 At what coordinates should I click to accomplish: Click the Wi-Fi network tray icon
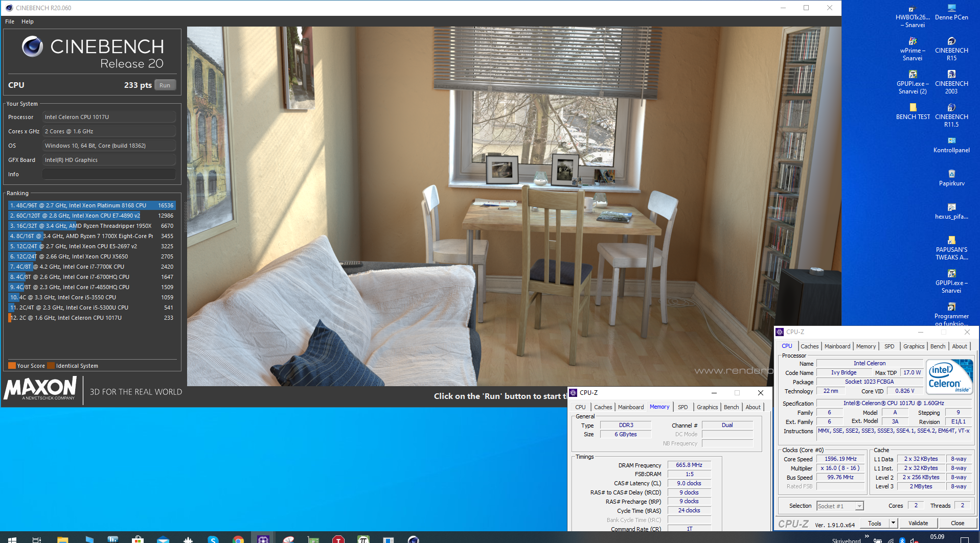click(x=891, y=540)
